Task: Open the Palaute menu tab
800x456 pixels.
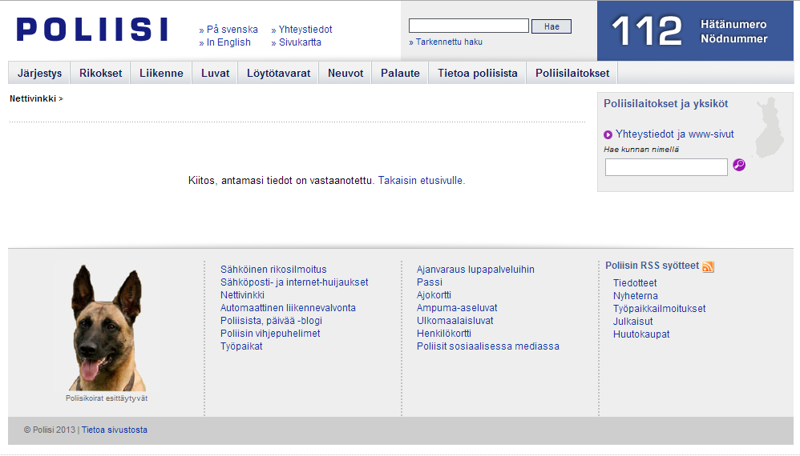Action: (x=400, y=73)
